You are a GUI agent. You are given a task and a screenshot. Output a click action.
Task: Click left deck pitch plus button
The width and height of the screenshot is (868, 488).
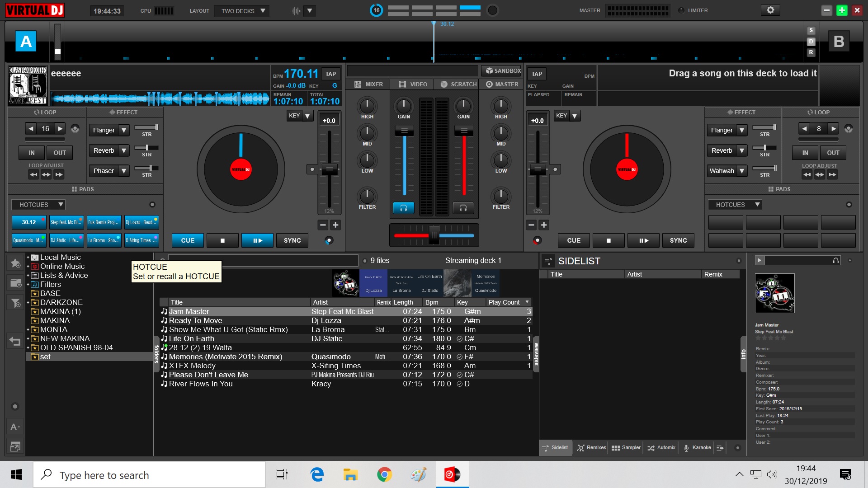click(x=335, y=225)
